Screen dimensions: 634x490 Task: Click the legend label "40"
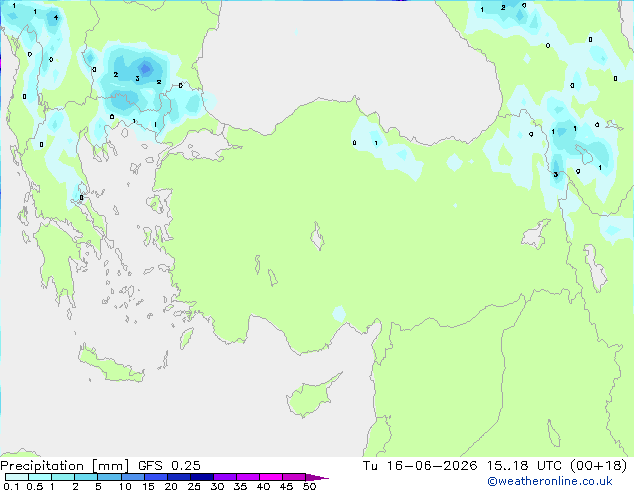coord(263,486)
